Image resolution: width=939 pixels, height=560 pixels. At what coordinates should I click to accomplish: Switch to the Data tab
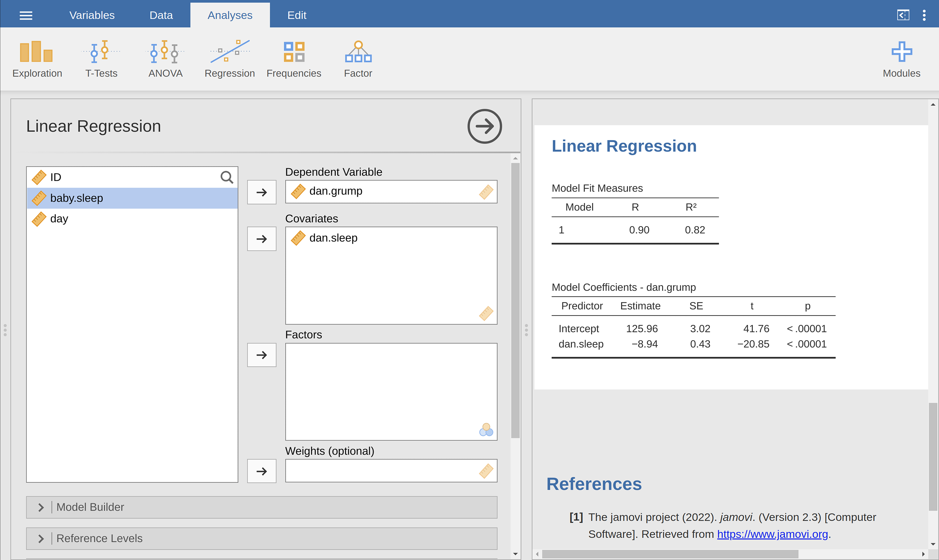tap(161, 15)
